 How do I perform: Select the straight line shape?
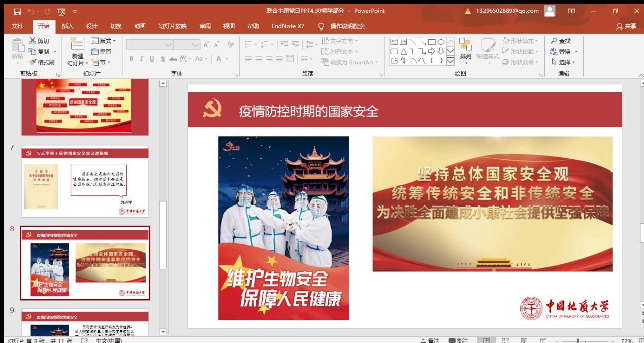point(413,42)
